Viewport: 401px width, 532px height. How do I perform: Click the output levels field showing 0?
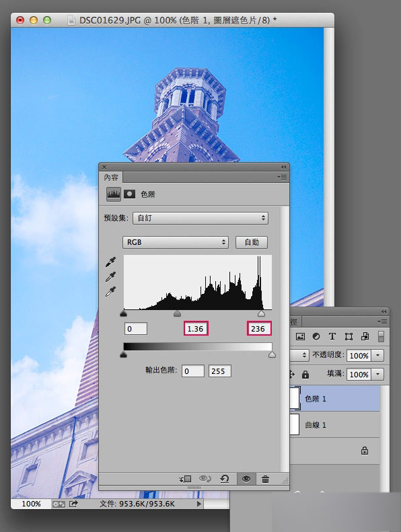(x=193, y=371)
